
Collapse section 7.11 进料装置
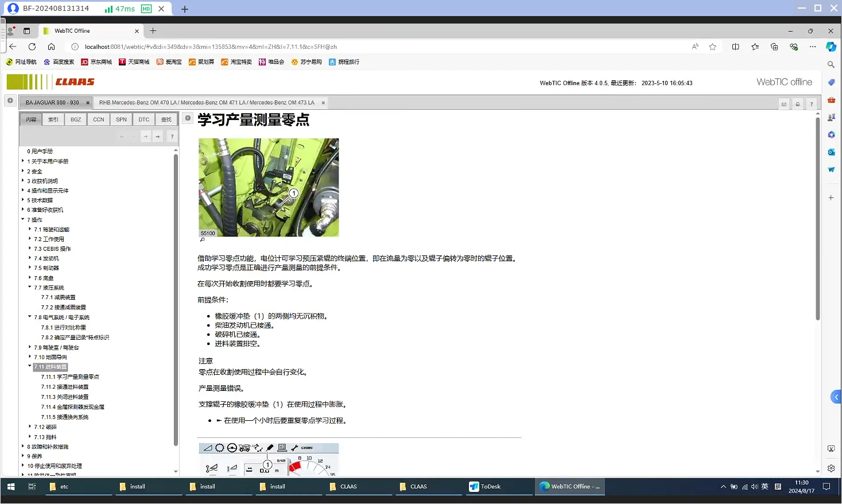[30, 366]
